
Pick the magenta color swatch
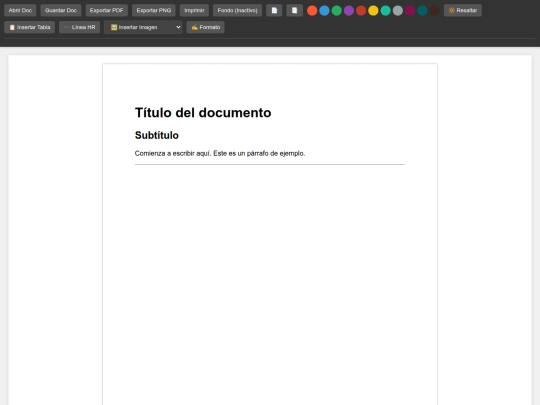[x=410, y=11]
